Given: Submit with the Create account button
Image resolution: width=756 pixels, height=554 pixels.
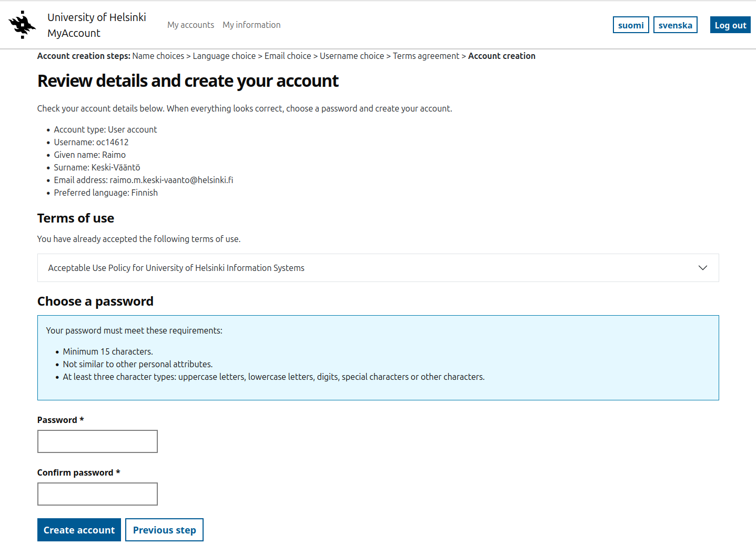Looking at the screenshot, I should (79, 530).
